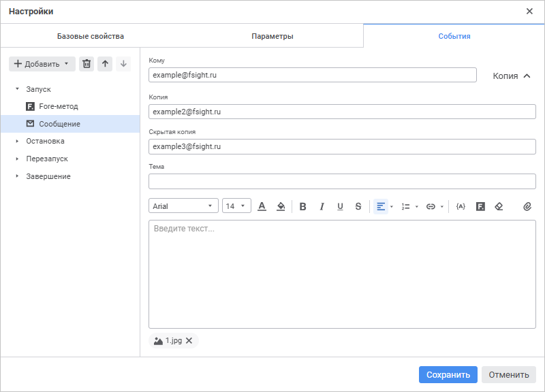The height and width of the screenshot is (392, 545).
Task: Insert a variable with the {A} icon
Action: tap(461, 206)
